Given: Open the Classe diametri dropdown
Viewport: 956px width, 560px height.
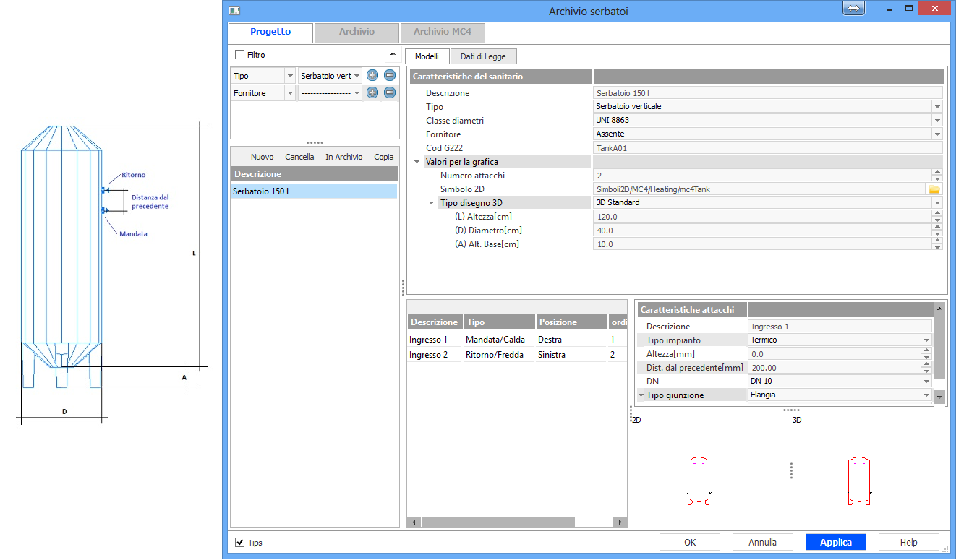Looking at the screenshot, I should (937, 121).
